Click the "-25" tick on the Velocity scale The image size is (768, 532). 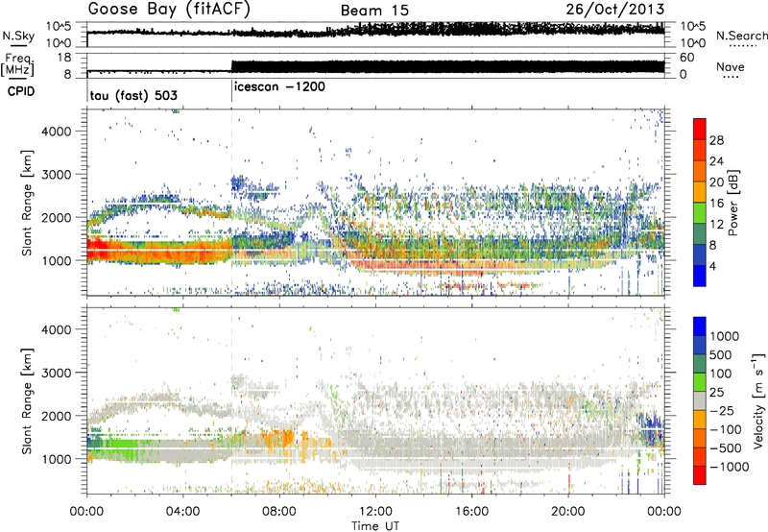[x=721, y=410]
